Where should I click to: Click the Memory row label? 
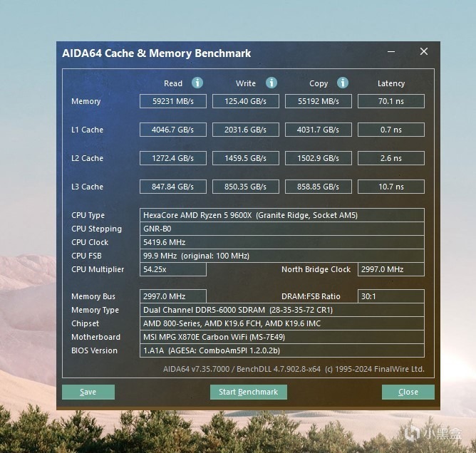tap(86, 101)
